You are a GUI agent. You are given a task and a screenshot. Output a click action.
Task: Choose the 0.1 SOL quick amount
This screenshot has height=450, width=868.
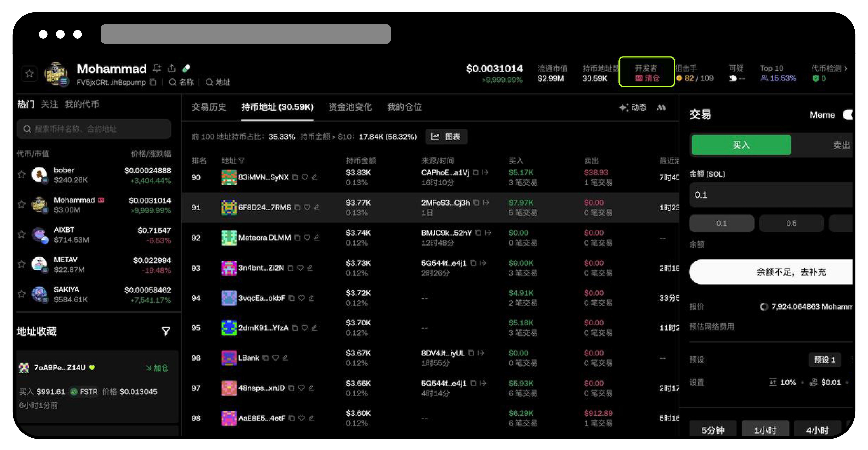click(721, 223)
